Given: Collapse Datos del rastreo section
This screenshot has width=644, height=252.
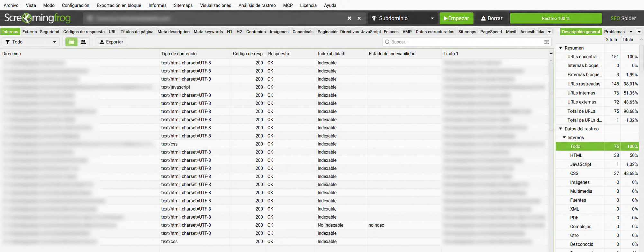Looking at the screenshot, I should pos(561,129).
